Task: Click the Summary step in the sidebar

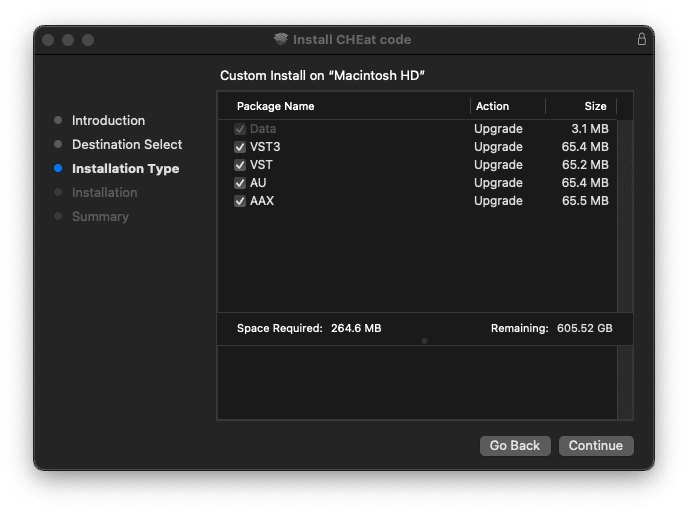Action: point(100,216)
